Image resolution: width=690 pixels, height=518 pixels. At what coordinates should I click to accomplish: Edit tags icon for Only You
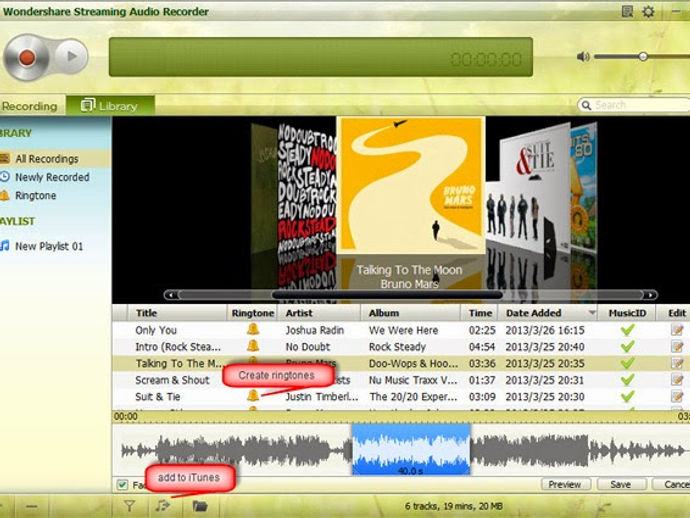click(677, 330)
